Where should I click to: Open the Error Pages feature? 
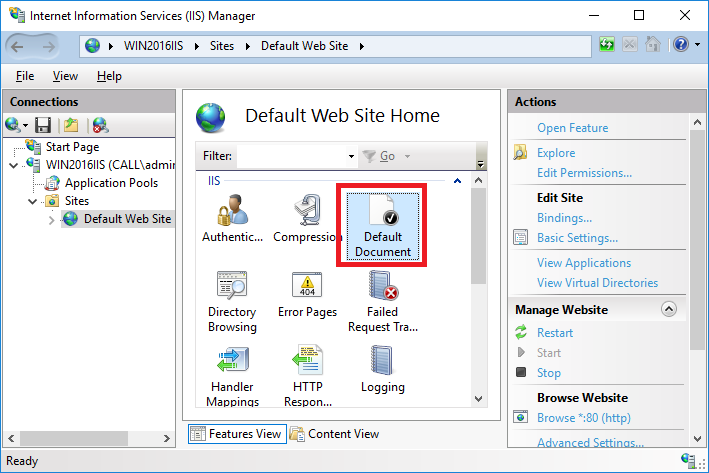pos(307,294)
